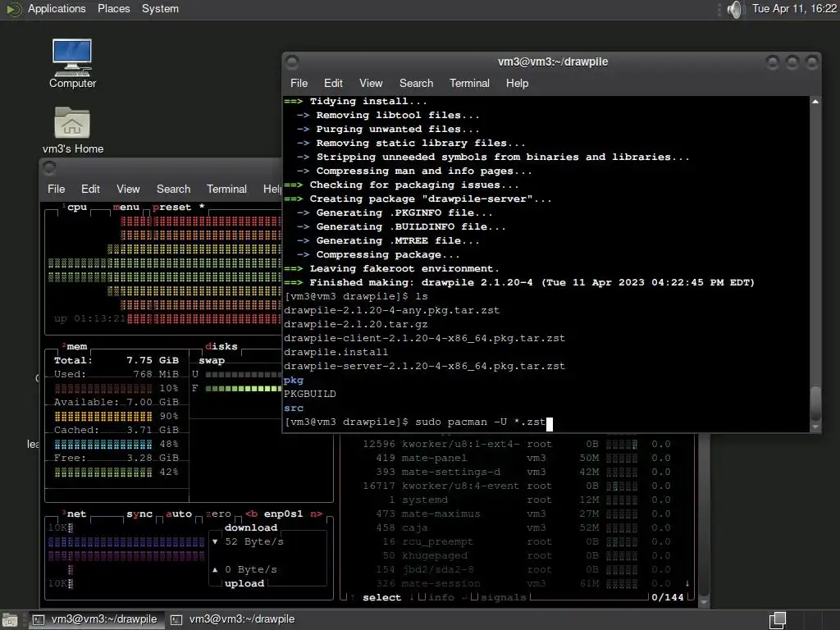
Task: Switch to previous network interface with <b
Action: [x=251, y=514]
